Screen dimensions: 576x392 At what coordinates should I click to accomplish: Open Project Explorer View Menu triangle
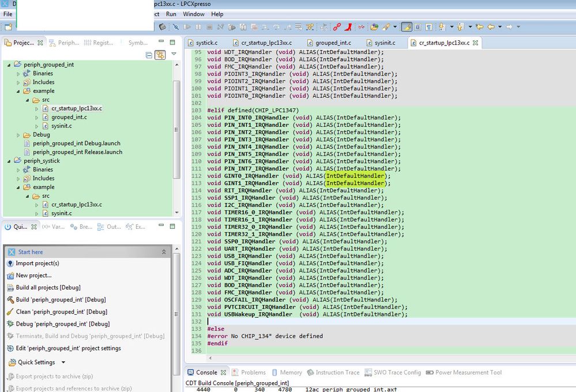[174, 54]
